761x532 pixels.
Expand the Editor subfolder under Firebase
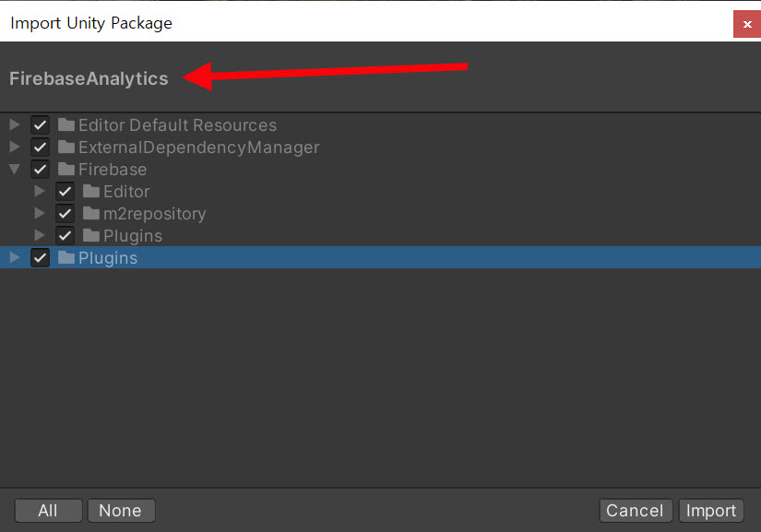tap(40, 191)
